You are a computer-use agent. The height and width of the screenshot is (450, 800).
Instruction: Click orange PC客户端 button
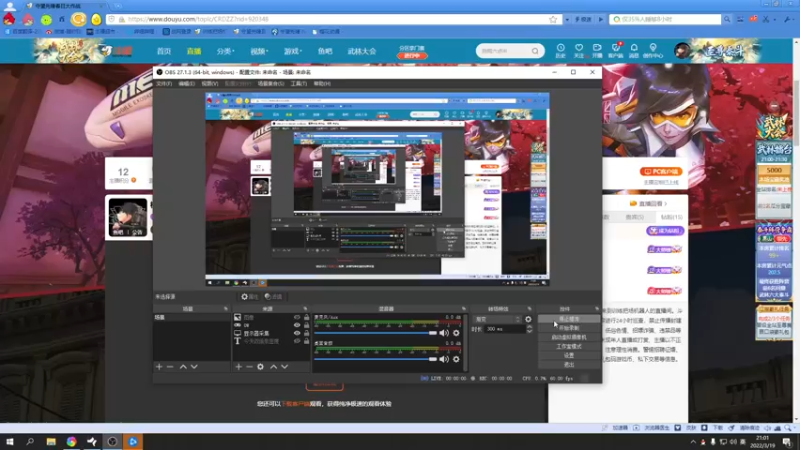pyautogui.click(x=661, y=171)
